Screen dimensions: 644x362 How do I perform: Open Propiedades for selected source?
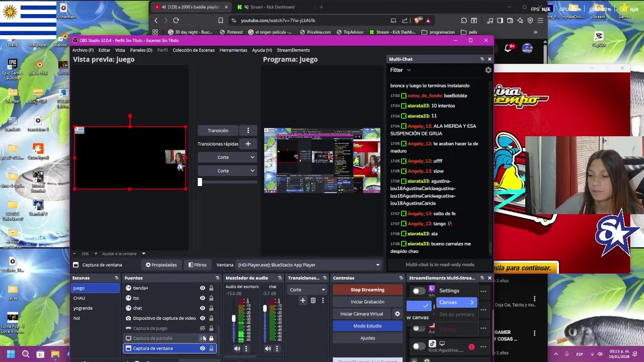(x=162, y=265)
